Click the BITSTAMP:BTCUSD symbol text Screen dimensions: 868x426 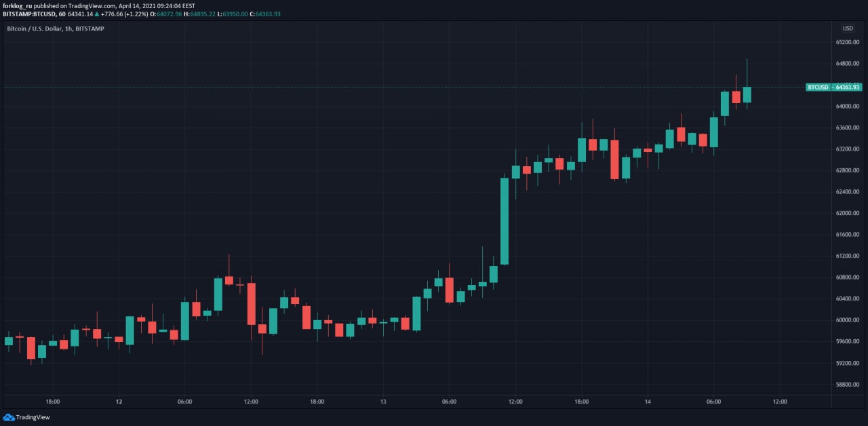[x=29, y=14]
